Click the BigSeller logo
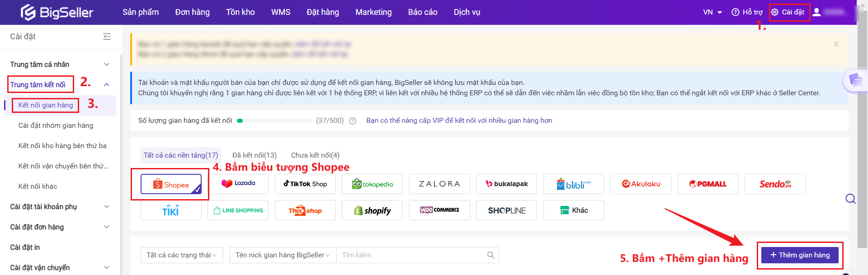 click(x=57, y=12)
